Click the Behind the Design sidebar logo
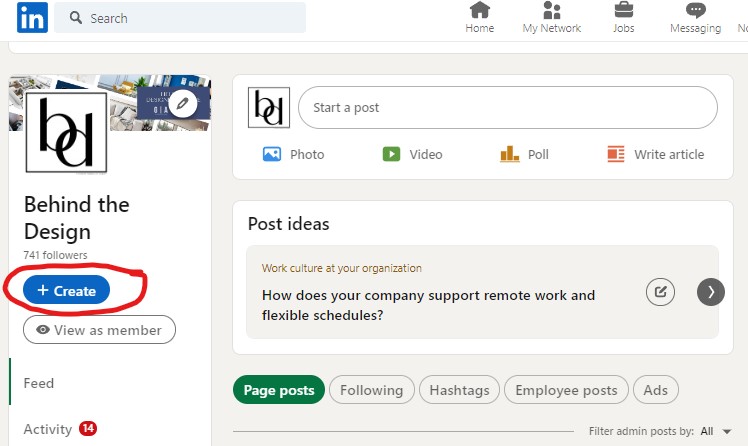Screen dimensions: 748x446 tap(66, 133)
